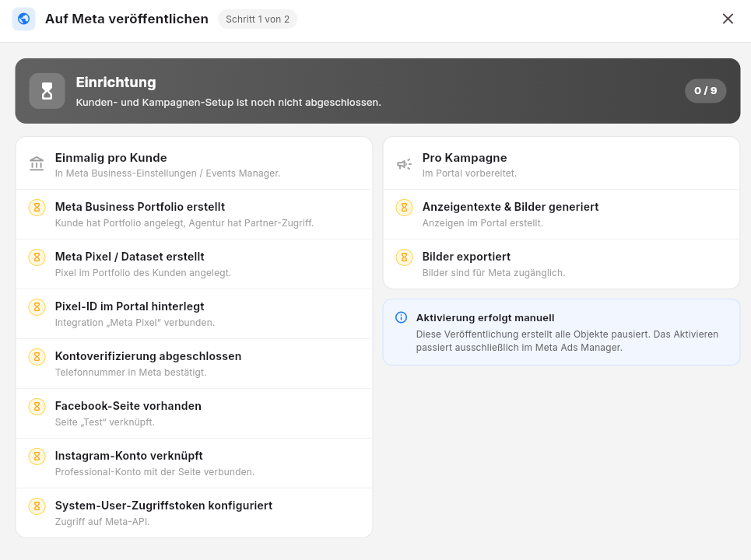Click pending icon for System-User-Zugriffstoken konfiguriert
Viewport: 751px width, 560px height.
pos(37,506)
